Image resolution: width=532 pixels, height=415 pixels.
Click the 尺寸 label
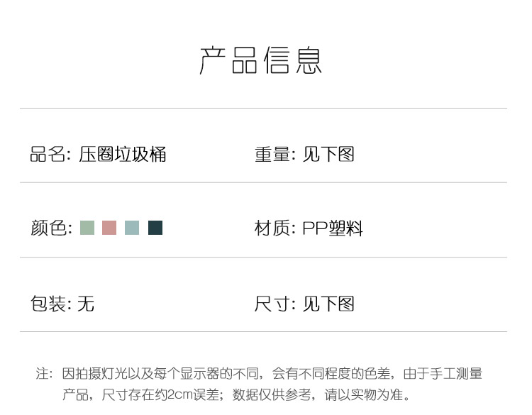pyautogui.click(x=272, y=304)
